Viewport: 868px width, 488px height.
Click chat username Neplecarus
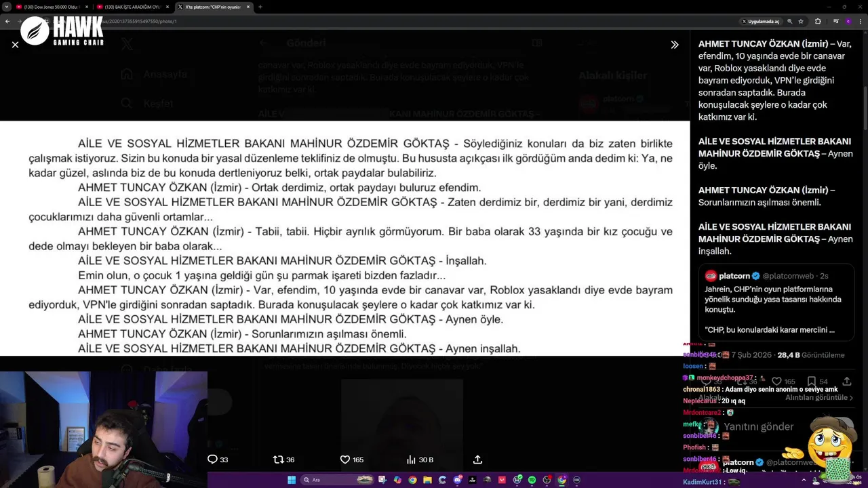pyautogui.click(x=699, y=401)
